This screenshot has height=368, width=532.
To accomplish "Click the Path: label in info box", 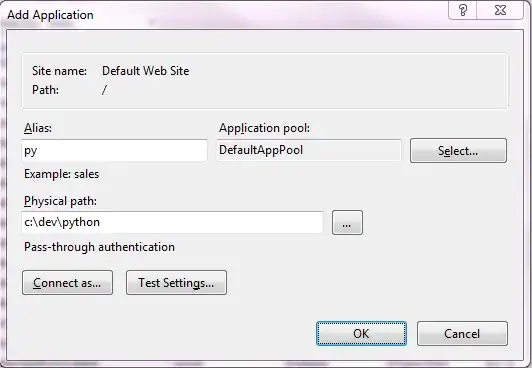I will 45,90.
